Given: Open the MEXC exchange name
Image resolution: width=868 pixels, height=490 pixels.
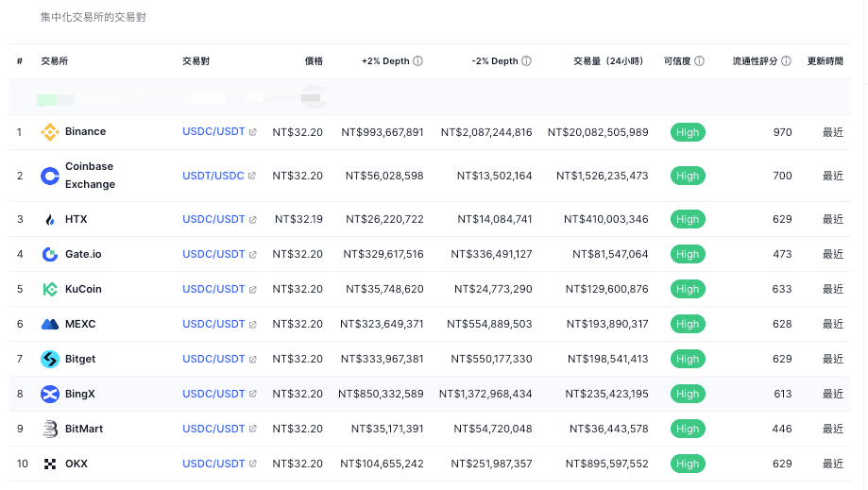Looking at the screenshot, I should pos(80,324).
